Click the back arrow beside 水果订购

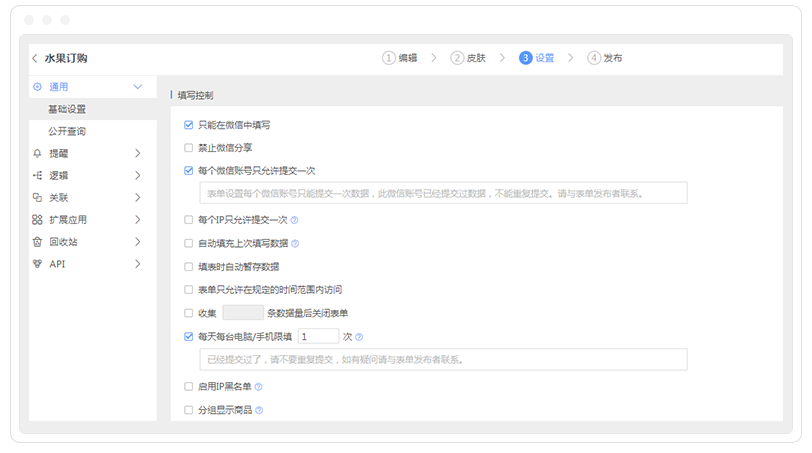(x=35, y=58)
